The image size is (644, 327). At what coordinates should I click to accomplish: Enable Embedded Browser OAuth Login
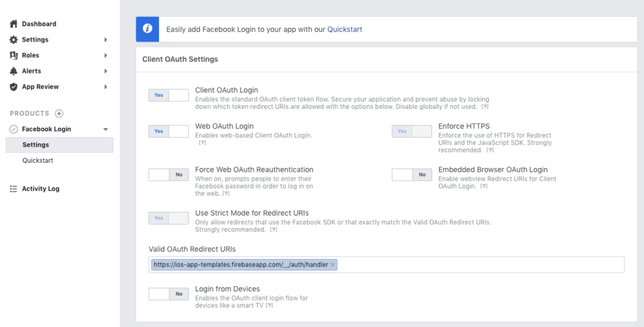coord(411,175)
